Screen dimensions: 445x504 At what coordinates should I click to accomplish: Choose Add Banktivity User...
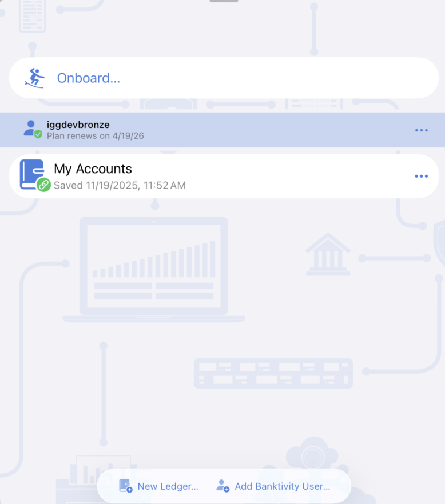282,486
